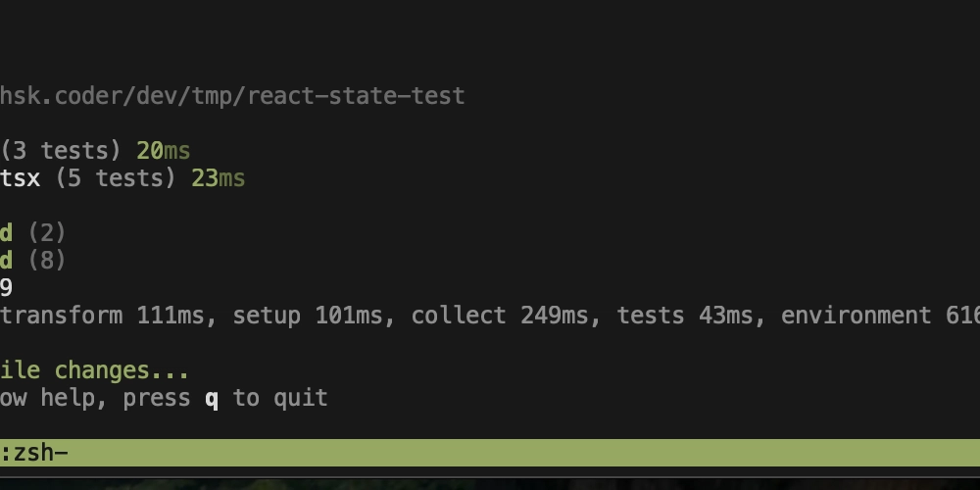
Task: Click the start time line ending in 9
Action: click(6, 288)
